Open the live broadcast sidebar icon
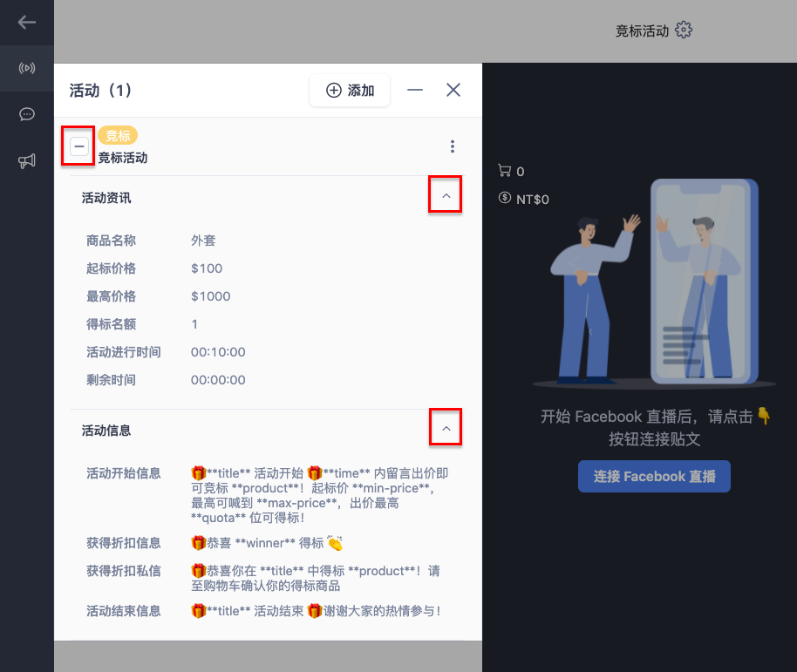Viewport: 797px width, 672px height. point(27,68)
